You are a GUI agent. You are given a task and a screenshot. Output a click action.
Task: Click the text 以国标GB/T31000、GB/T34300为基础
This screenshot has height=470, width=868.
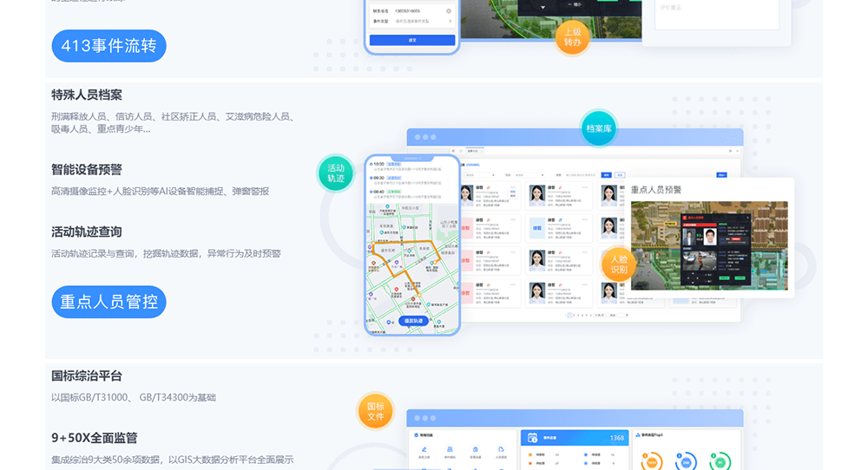click(x=134, y=397)
